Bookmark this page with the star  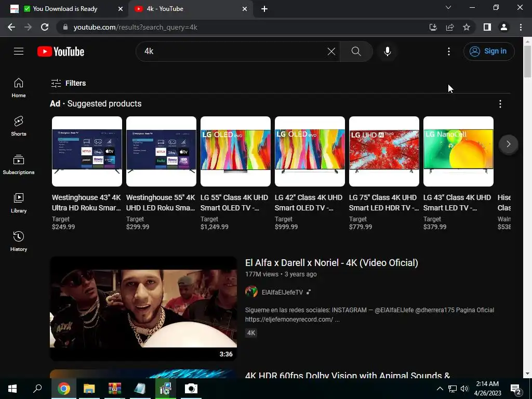[467, 27]
